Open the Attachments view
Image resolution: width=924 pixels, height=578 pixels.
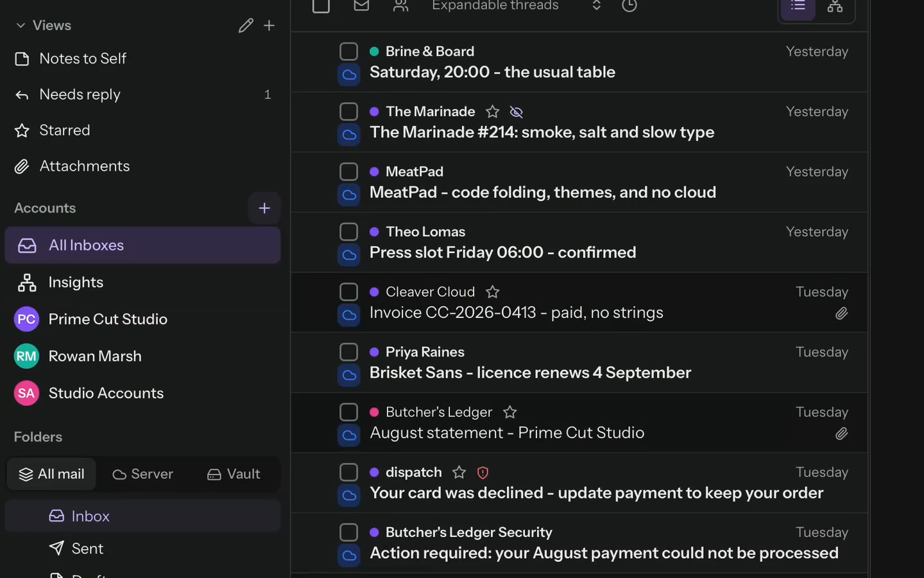click(142, 167)
